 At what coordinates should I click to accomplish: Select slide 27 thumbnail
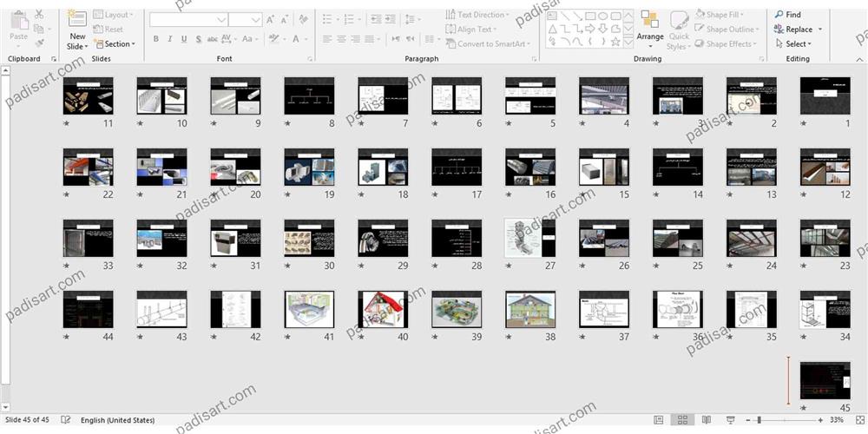[x=530, y=237]
